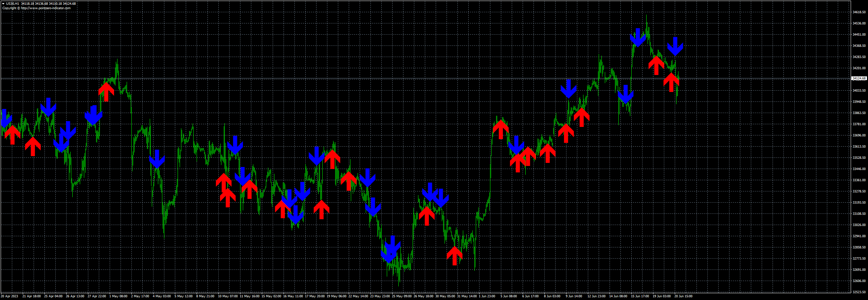Click the 17 May 20:00 time axis label
Screen dimensions: 868x300
(x=315, y=296)
